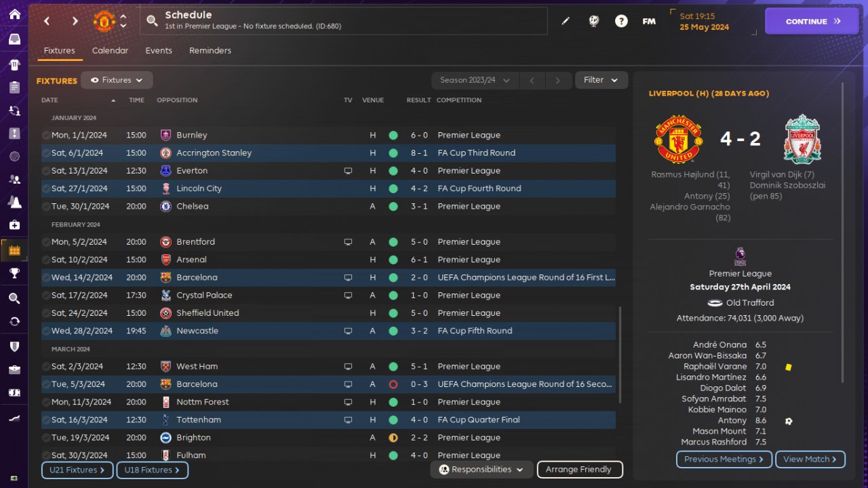
Task: Switch to the Fixtures tab
Action: (x=59, y=51)
